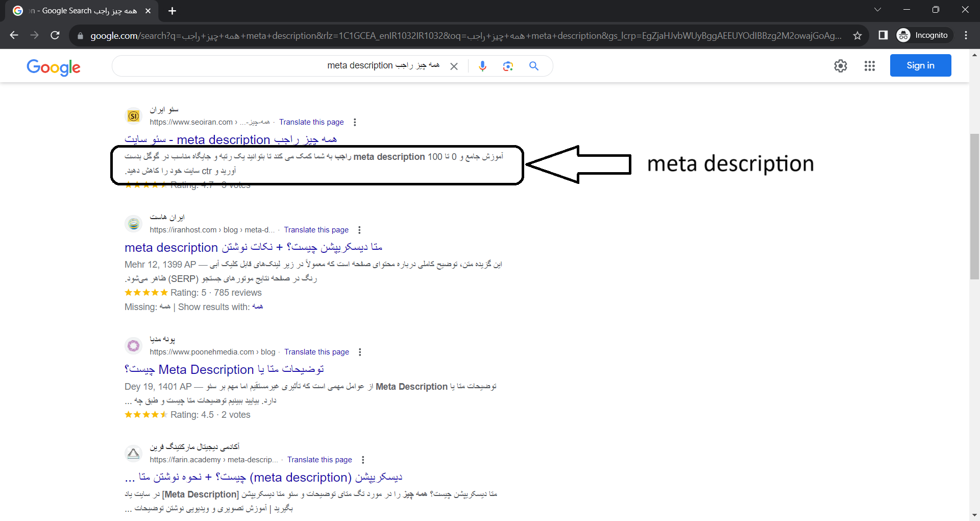Translate the seoiran.com result page
The width and height of the screenshot is (980, 521).
[311, 122]
